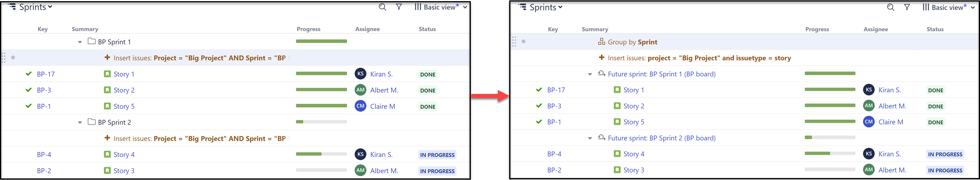Click the green check mark beside BP-17 in the left panel
The height and width of the screenshot is (180, 980).
pyautogui.click(x=29, y=74)
